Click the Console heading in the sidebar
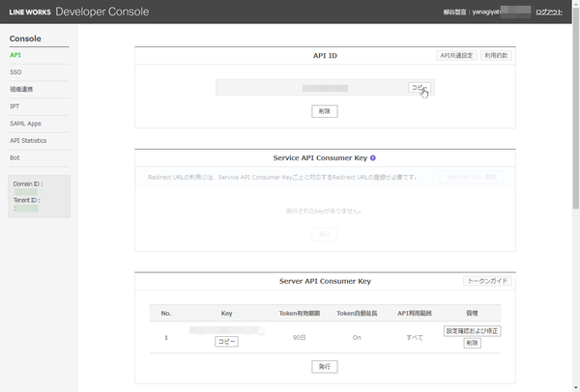580x392 pixels. [25, 39]
